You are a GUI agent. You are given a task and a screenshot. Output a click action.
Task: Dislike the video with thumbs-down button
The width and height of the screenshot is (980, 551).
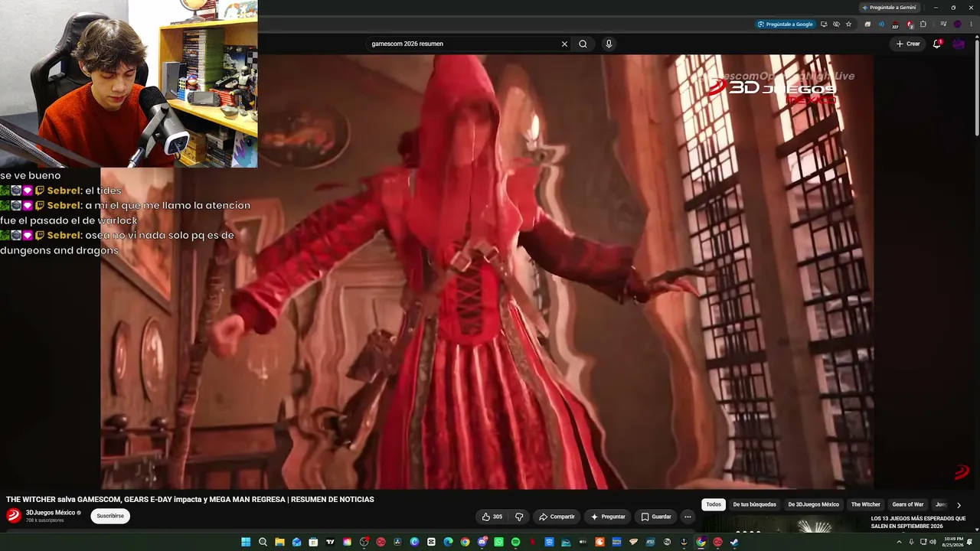519,517
